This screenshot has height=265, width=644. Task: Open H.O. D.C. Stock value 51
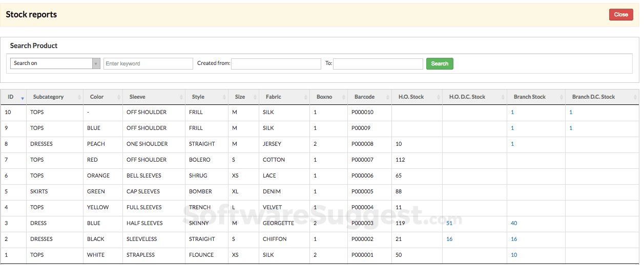tap(449, 223)
